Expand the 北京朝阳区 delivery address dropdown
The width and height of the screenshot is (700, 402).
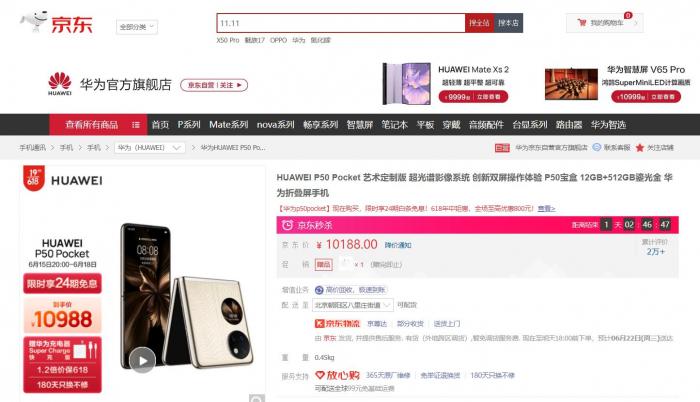(x=353, y=305)
